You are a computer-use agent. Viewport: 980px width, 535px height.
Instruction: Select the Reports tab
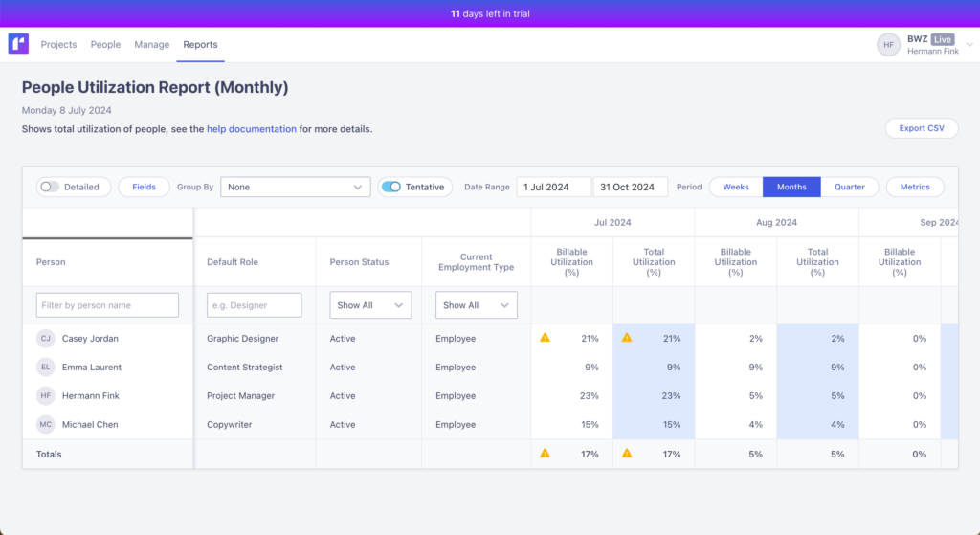pos(201,44)
